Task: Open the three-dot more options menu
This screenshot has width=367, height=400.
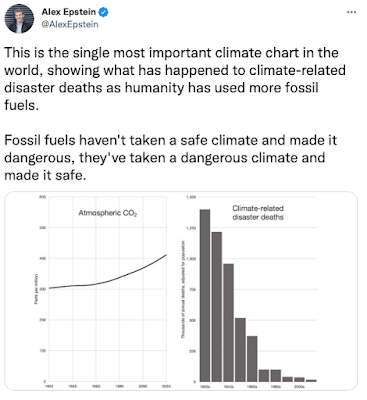Action: click(352, 12)
